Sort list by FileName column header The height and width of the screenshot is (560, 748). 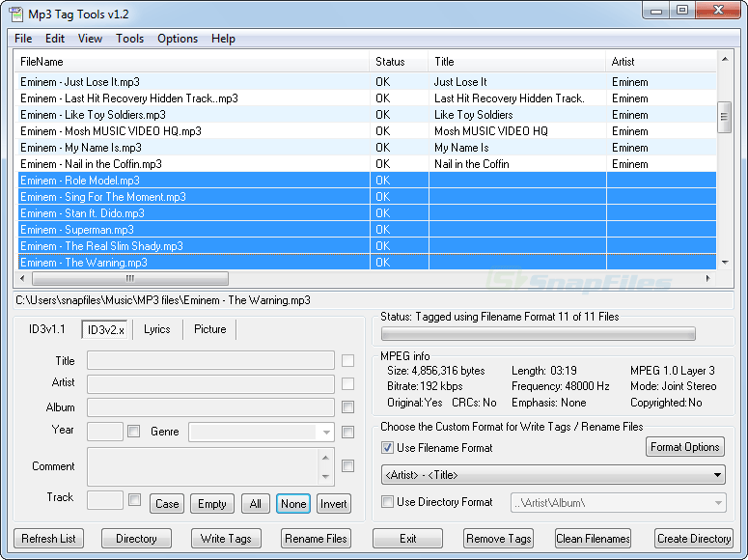click(x=193, y=62)
